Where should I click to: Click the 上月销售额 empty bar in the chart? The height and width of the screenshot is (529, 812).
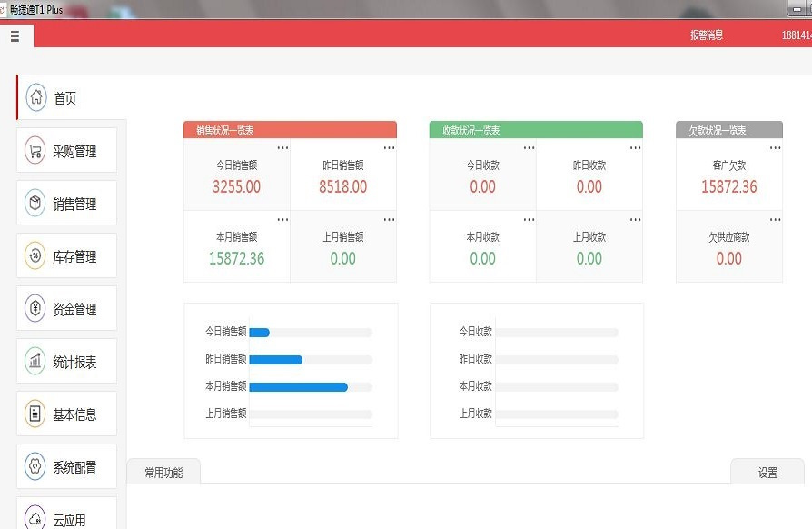pos(311,414)
